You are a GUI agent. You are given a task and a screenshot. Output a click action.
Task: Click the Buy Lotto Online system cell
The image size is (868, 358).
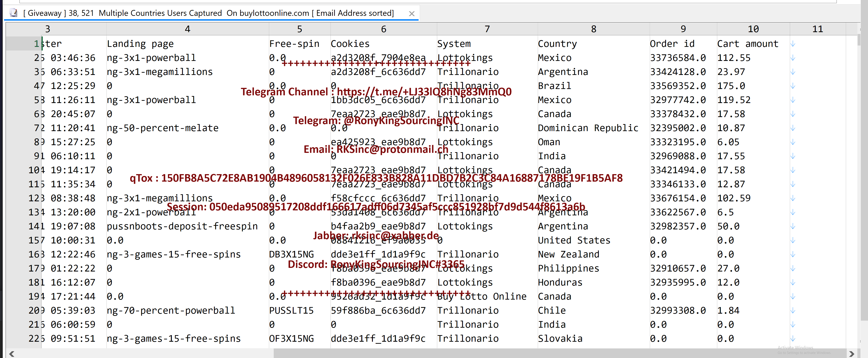482,296
